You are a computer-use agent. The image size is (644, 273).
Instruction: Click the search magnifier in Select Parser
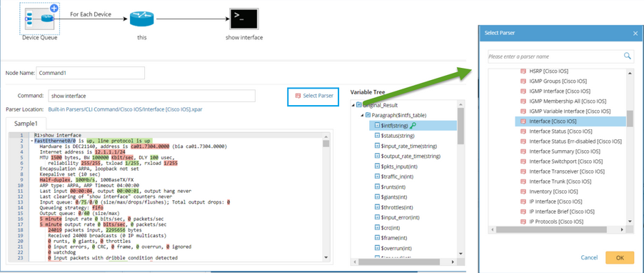point(627,56)
